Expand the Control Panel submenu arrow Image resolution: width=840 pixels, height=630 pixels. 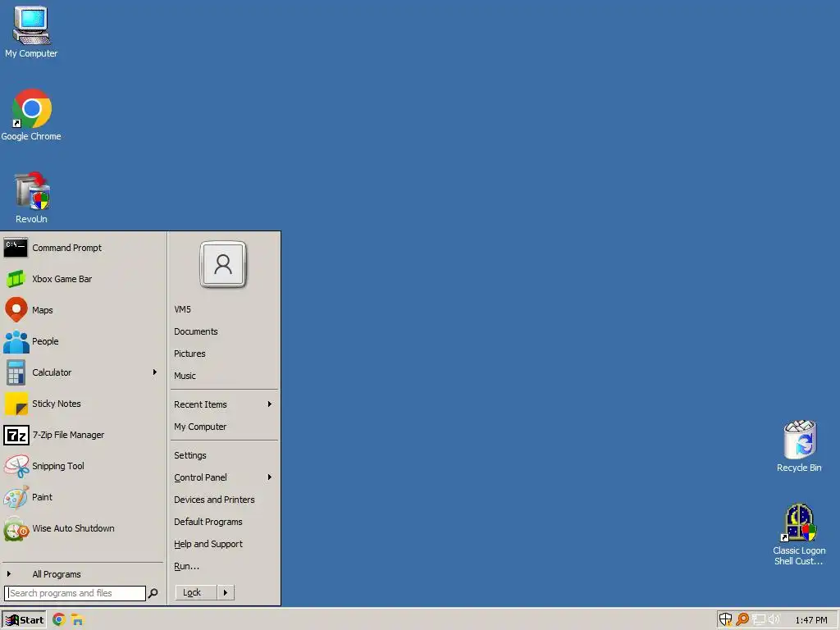[x=269, y=477]
